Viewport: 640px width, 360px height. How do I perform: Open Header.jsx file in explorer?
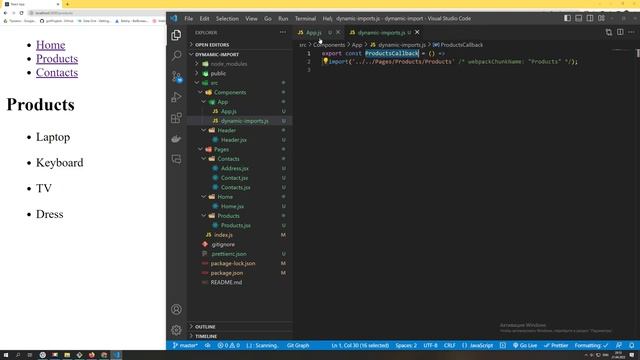tap(233, 140)
